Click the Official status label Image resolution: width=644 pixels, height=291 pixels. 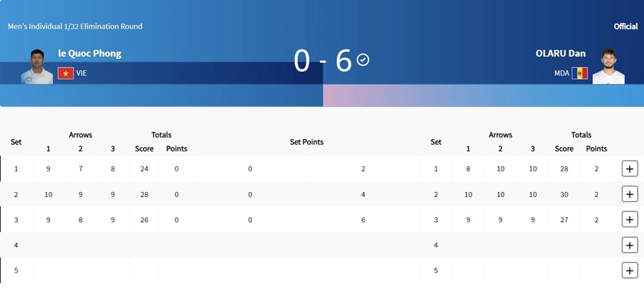(x=626, y=27)
